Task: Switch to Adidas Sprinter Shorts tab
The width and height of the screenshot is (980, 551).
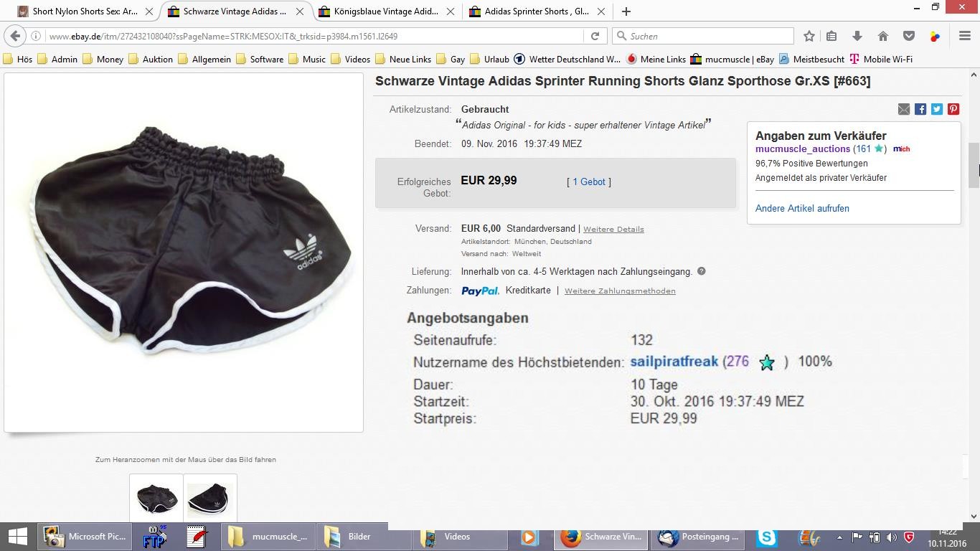Action: pyautogui.click(x=536, y=11)
